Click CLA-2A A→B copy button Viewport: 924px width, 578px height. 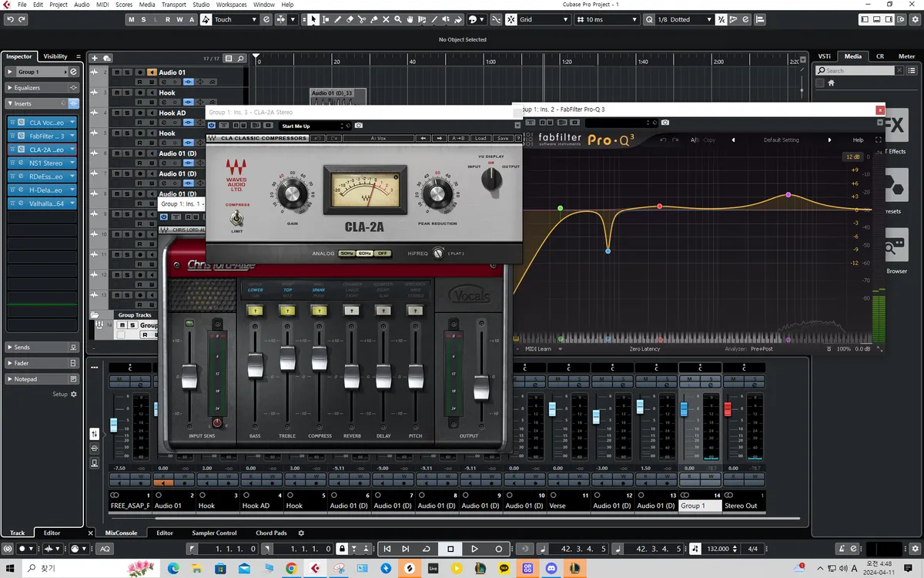459,138
